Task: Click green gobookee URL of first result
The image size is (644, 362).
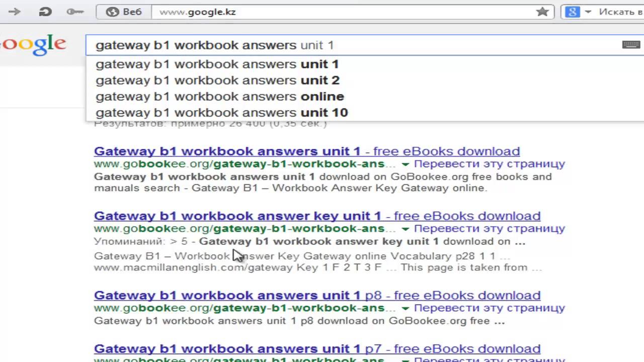Action: 246,164
